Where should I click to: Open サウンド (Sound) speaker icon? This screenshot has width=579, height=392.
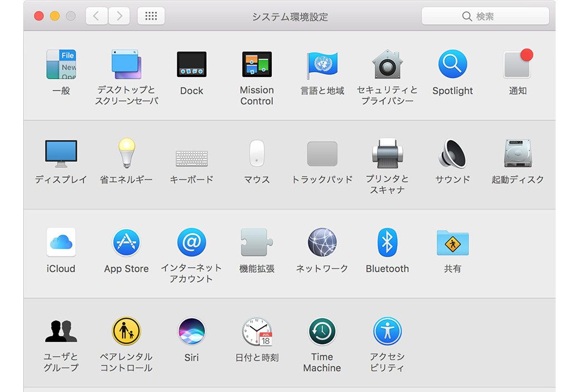click(x=453, y=153)
